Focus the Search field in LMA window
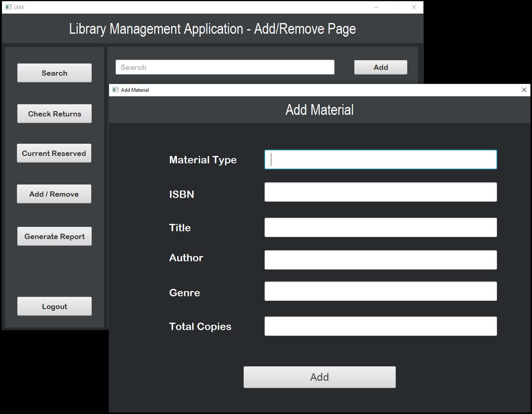Viewport: 532px width, 414px height. click(225, 67)
